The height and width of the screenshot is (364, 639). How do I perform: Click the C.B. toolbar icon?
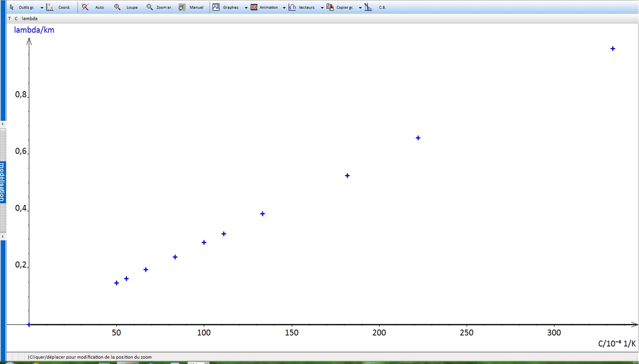(x=368, y=7)
